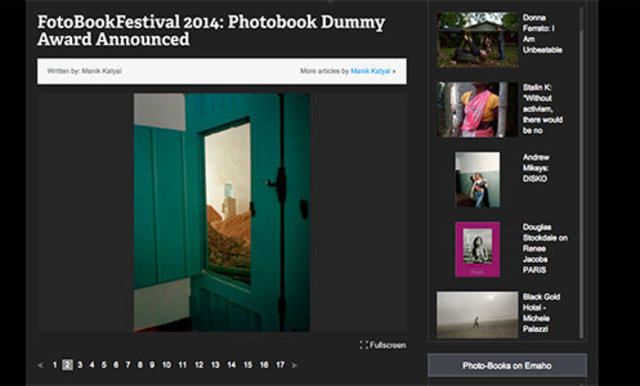
Task: Jump to gallery page 13
Action: (x=215, y=365)
